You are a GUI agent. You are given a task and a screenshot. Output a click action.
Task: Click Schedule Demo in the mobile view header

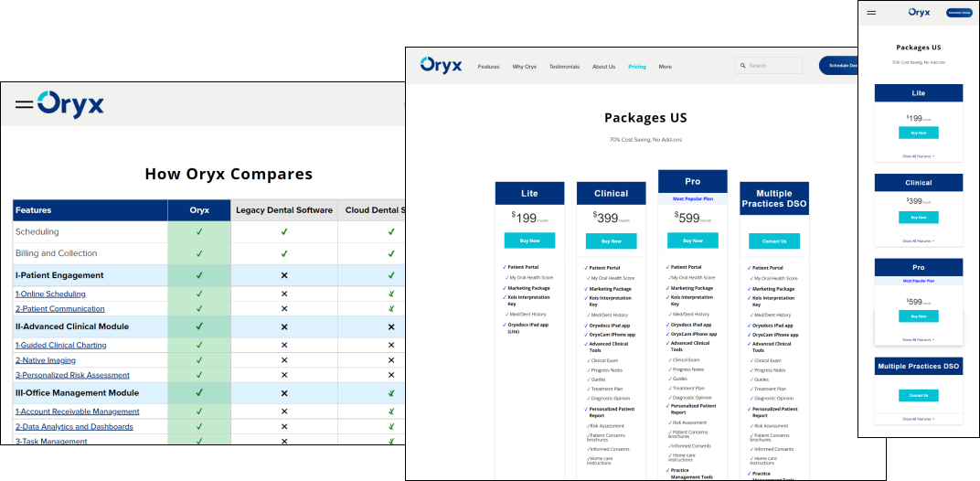(959, 13)
